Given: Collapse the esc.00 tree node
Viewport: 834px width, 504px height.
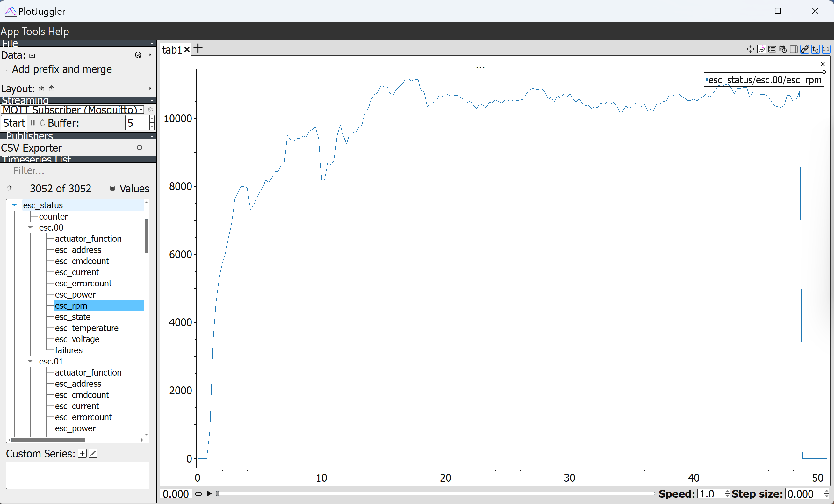Looking at the screenshot, I should click(x=31, y=227).
